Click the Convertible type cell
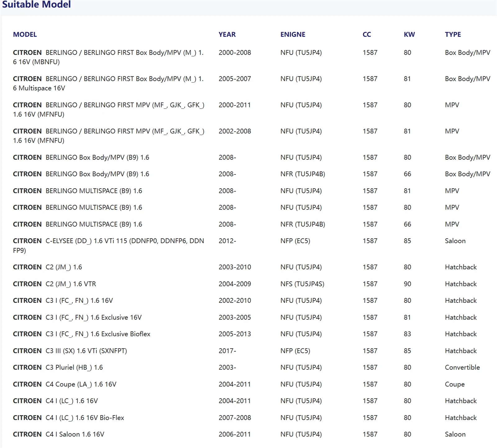This screenshot has height=448, width=497. (462, 367)
